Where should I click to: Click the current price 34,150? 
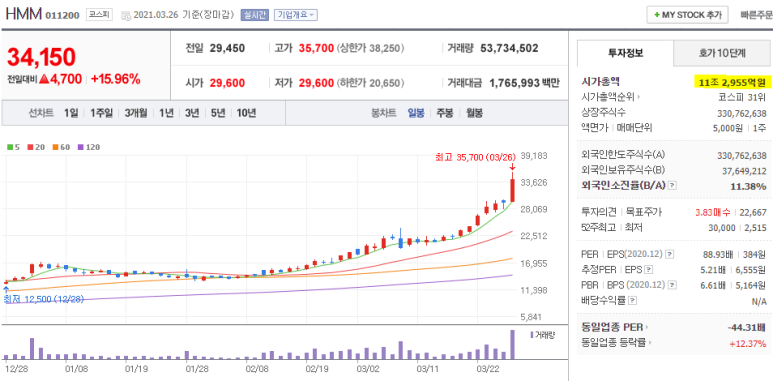click(x=41, y=57)
